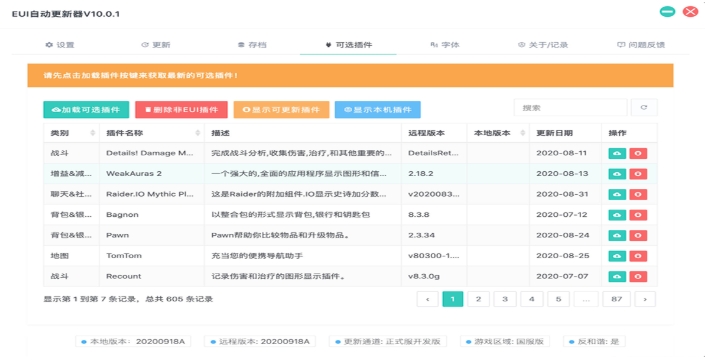
Task: Click the 本地版本: 20200918A status tag
Action: pyautogui.click(x=133, y=341)
